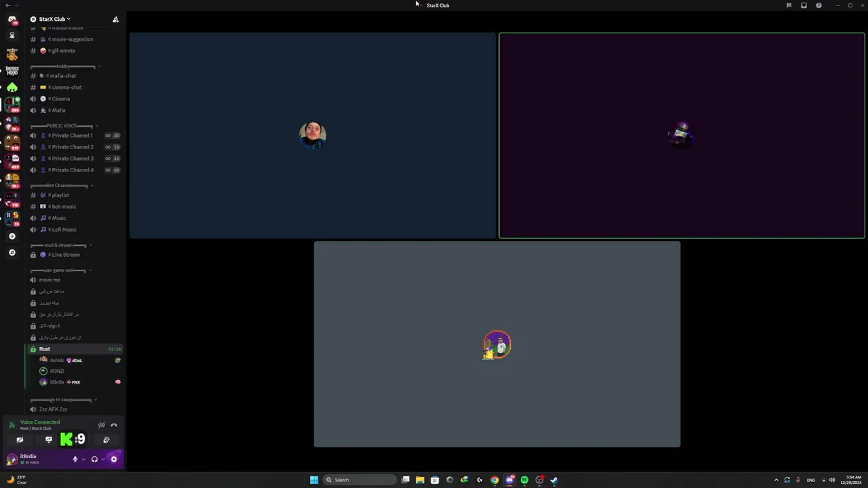
Task: Open File Explorer from the taskbar
Action: 420,480
